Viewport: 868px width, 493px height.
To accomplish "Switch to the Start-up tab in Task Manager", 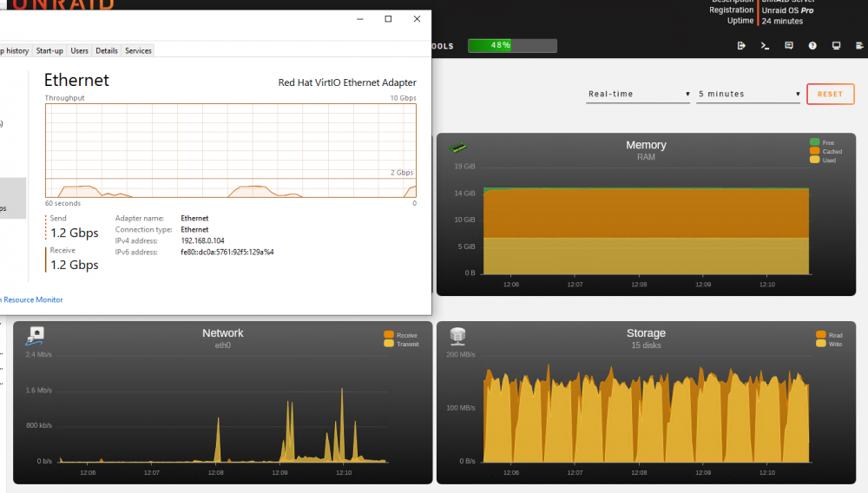I will 49,50.
